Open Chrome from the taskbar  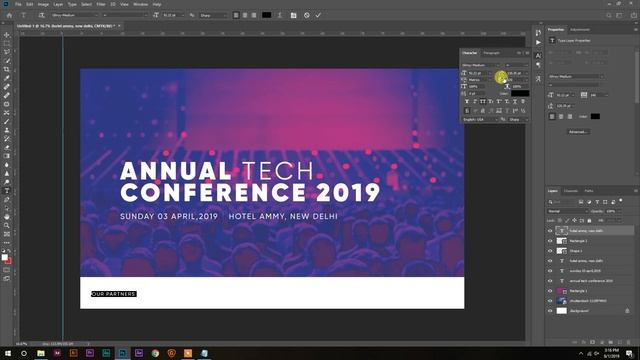tap(155, 353)
